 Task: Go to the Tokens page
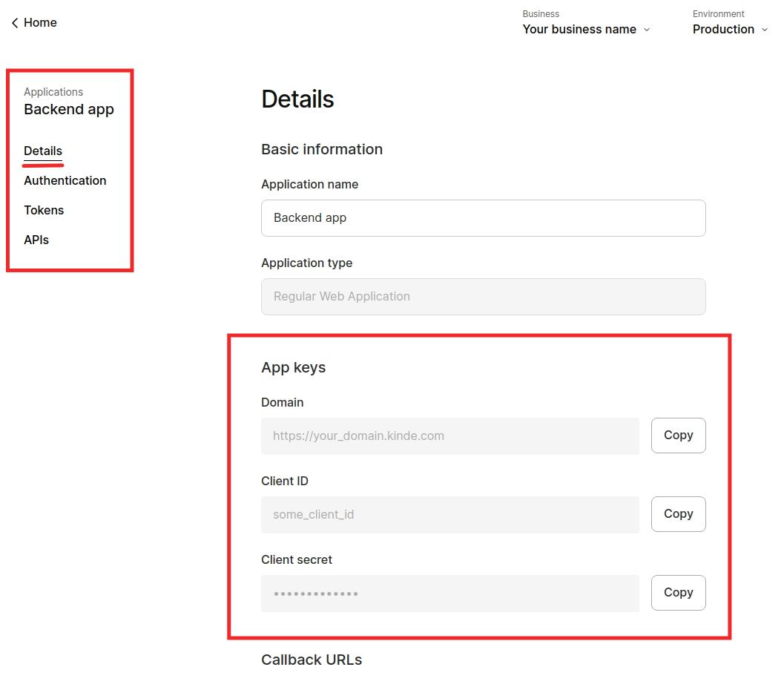click(x=44, y=210)
